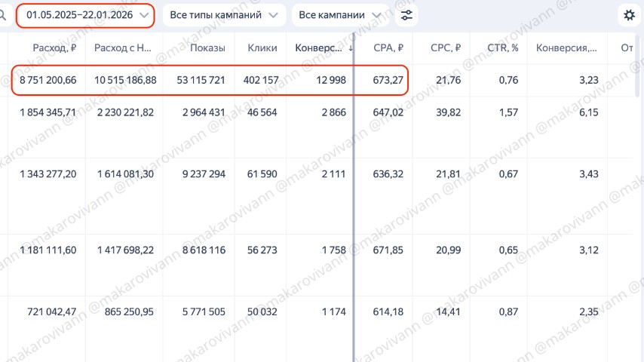Click the sort arrow in Конверсии header
The height and width of the screenshot is (362, 644).
351,48
